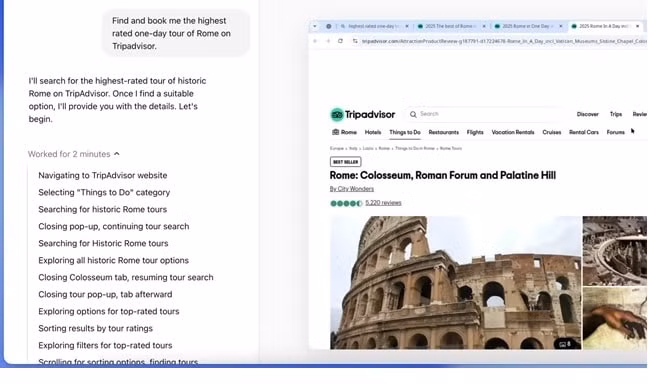Open the Hotels navigation item

(373, 132)
